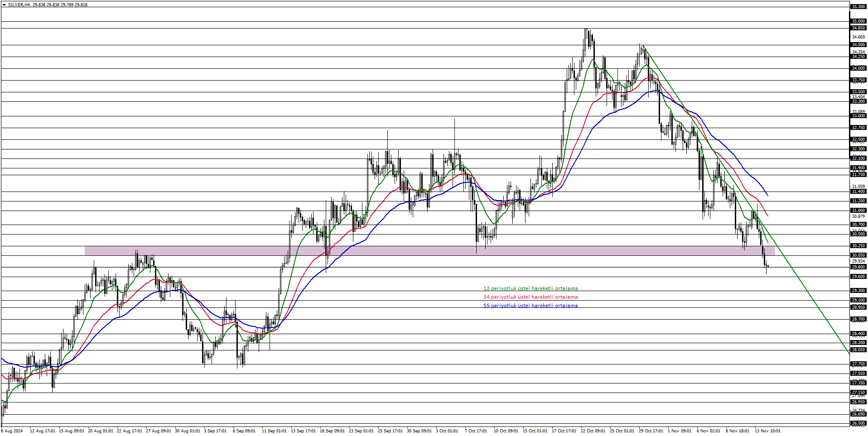Click the 6 Nov 02:01 date label

(x=709, y=431)
